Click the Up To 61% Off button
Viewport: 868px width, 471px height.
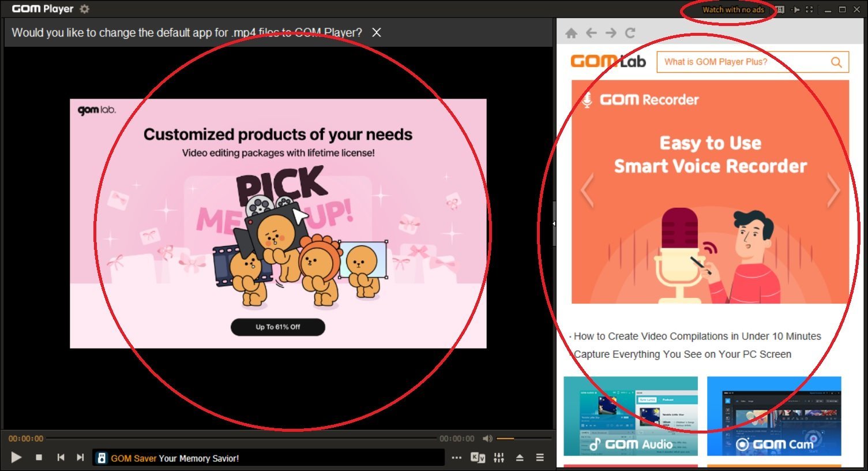click(x=278, y=327)
